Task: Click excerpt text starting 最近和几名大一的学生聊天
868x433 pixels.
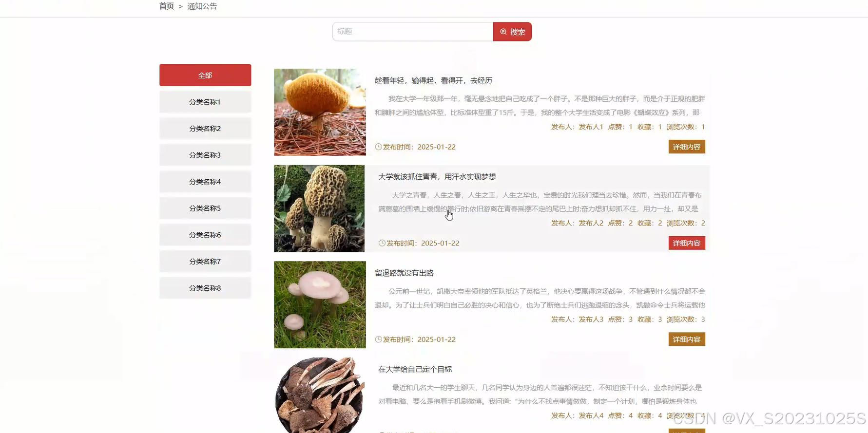Action: click(540, 395)
